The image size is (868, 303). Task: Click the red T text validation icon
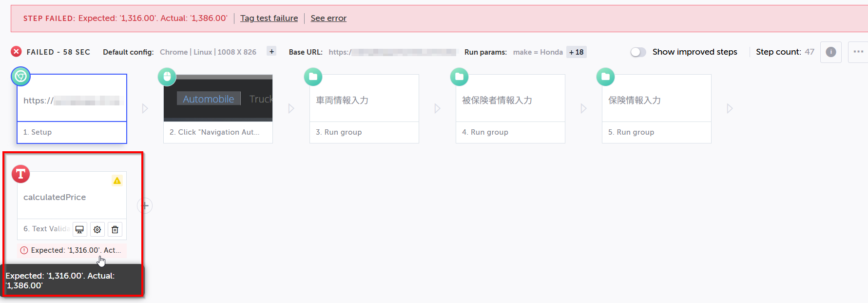coord(21,174)
